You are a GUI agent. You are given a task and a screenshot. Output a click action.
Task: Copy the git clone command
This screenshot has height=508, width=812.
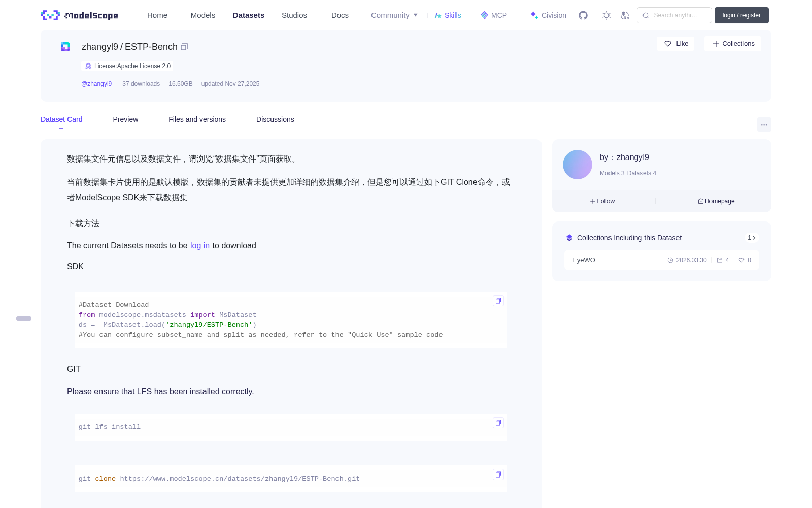498,474
